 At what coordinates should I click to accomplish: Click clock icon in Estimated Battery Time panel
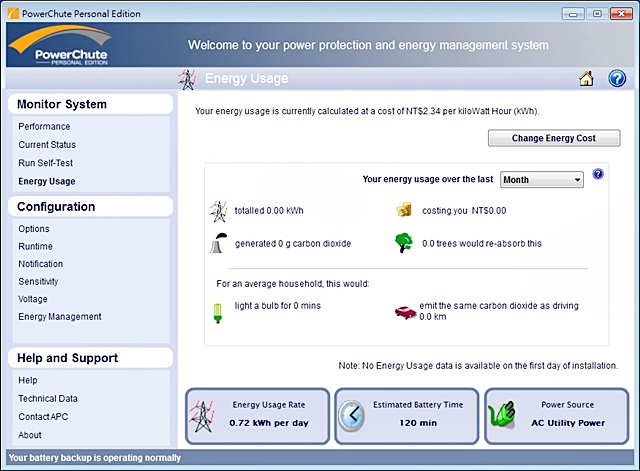click(351, 416)
